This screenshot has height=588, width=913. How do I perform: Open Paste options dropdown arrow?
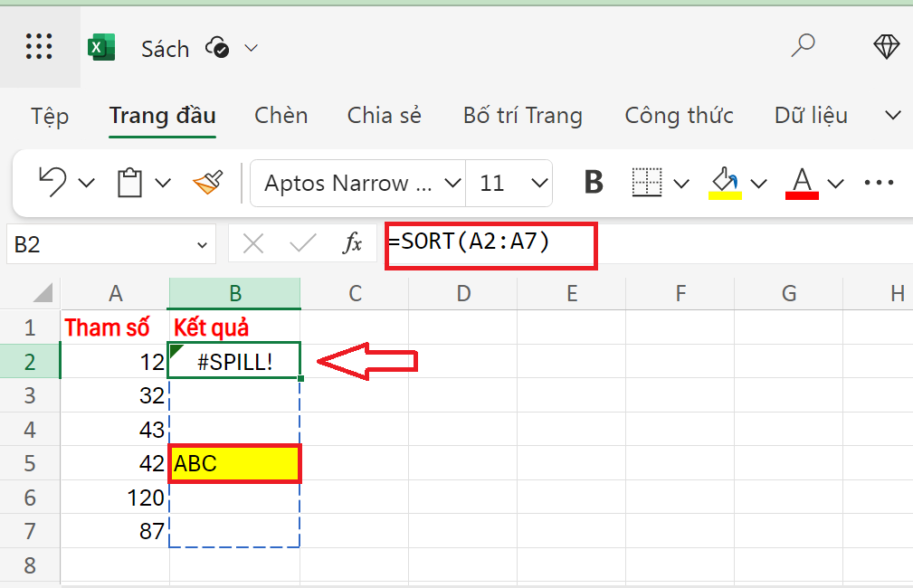tap(163, 183)
